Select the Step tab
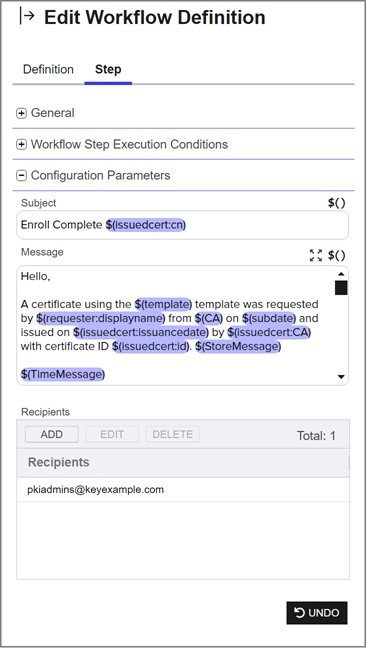 click(108, 69)
